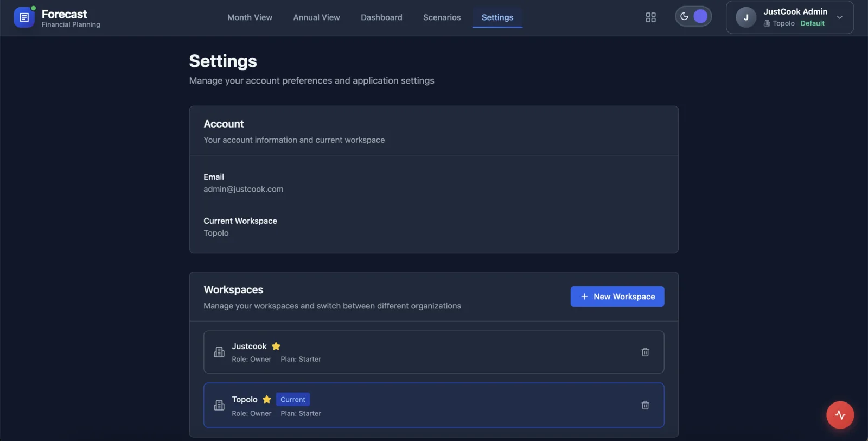Delete the Topolo workspace with trash icon
This screenshot has width=868, height=441.
pos(645,405)
